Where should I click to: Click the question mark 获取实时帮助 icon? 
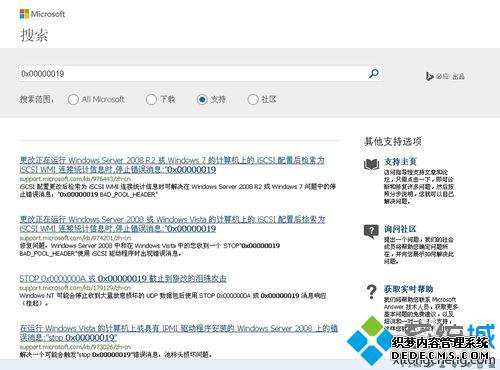pos(371,292)
